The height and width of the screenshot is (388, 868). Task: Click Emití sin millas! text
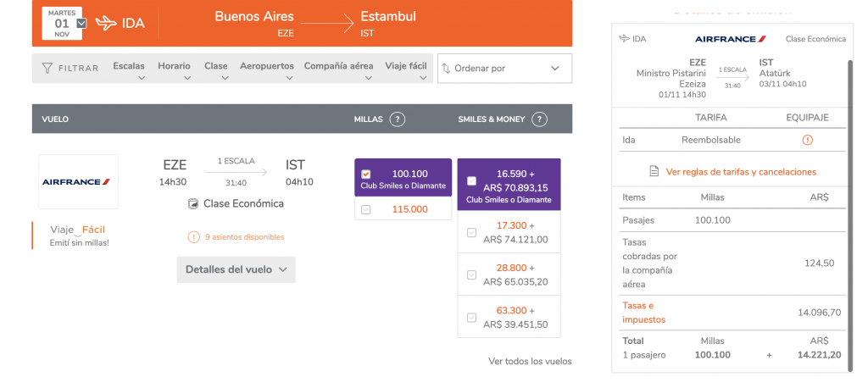click(79, 242)
